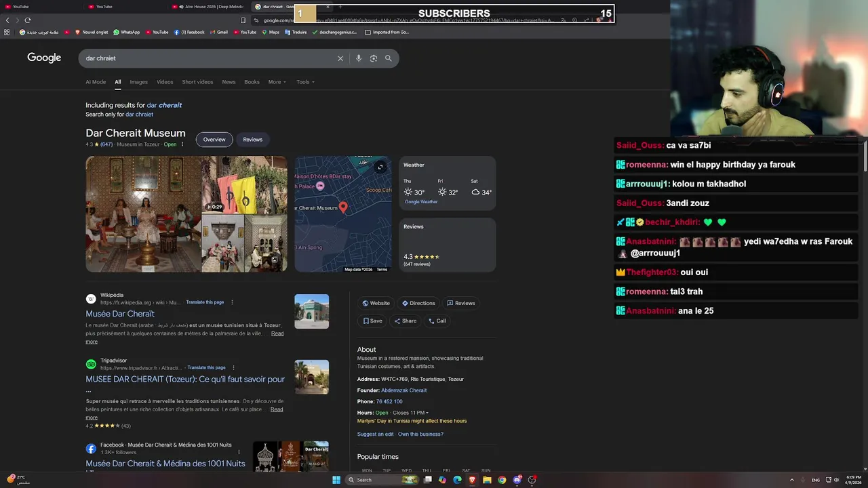This screenshot has height=488, width=868.
Task: Open Musée Dar Cheraït & Médina Facebook result
Action: coord(165,464)
